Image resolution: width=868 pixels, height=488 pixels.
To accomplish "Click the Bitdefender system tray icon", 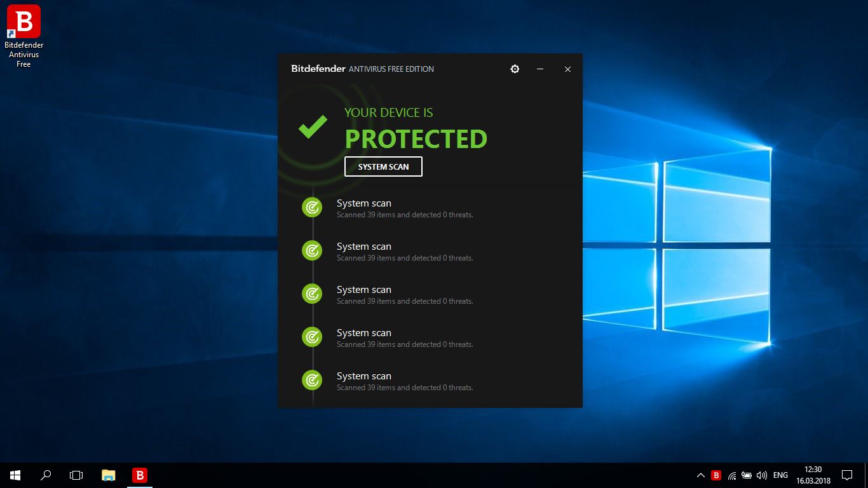I will pyautogui.click(x=715, y=475).
